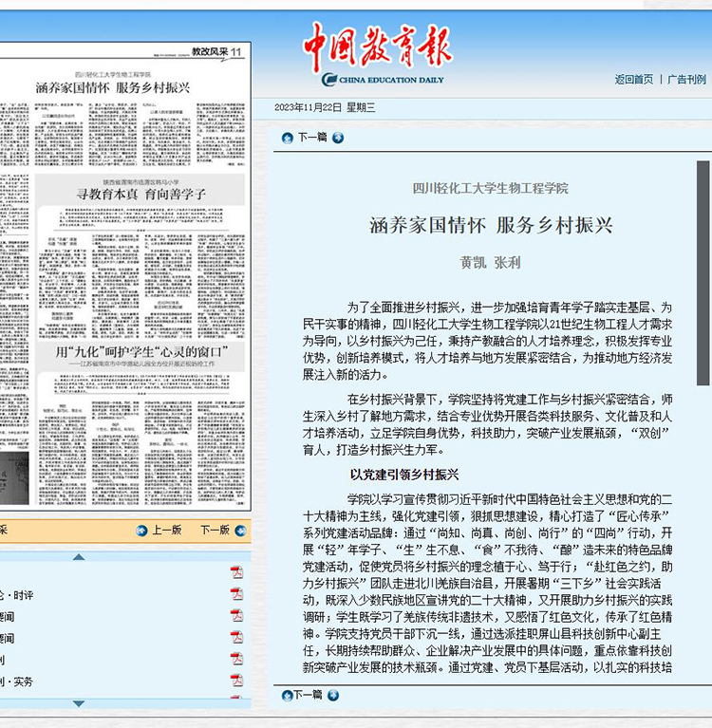
Task: Click 涵养家国情怀 headline in the newspaper thumbnail
Action: [113, 86]
